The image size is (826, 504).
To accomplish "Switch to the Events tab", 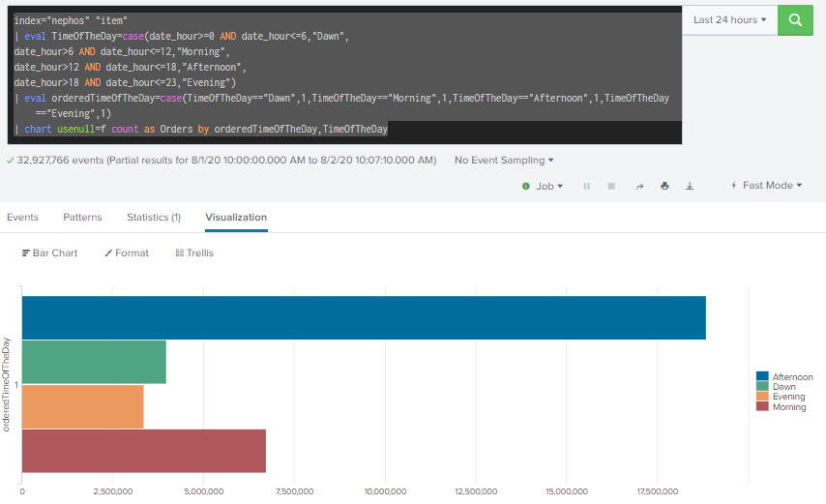I will point(22,218).
